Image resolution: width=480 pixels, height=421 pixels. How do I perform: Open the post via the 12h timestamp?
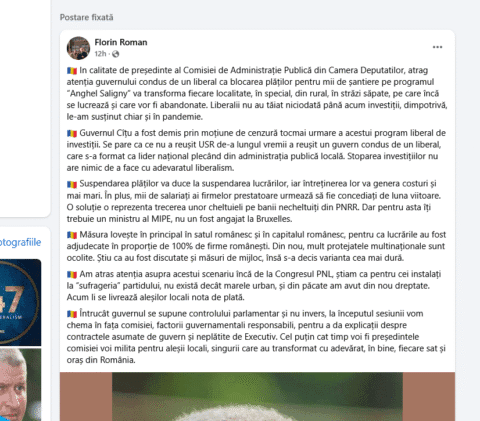click(x=100, y=54)
